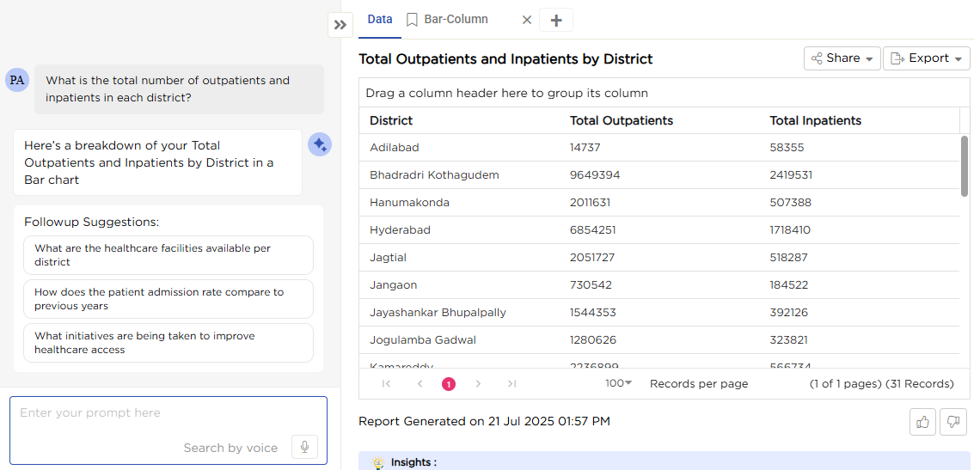This screenshot has width=980, height=470.
Task: Sort by District column header
Action: click(391, 120)
